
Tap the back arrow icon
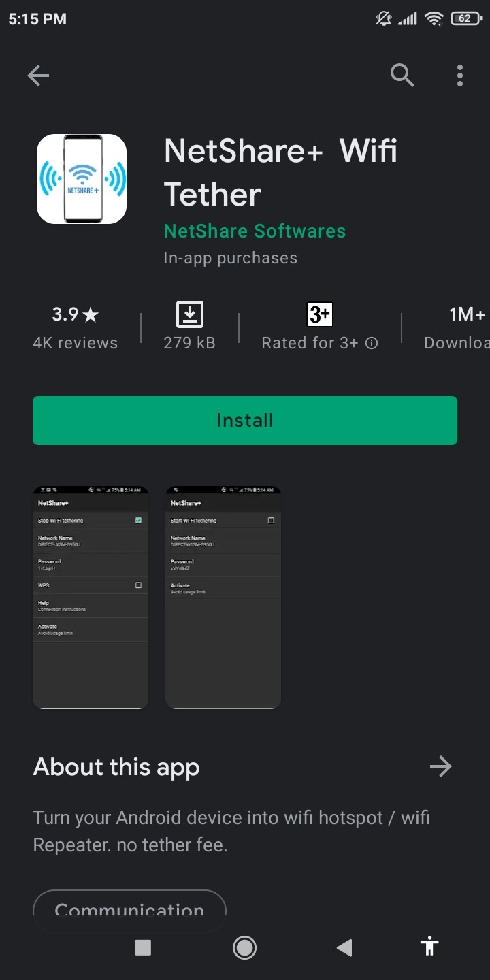(x=38, y=76)
